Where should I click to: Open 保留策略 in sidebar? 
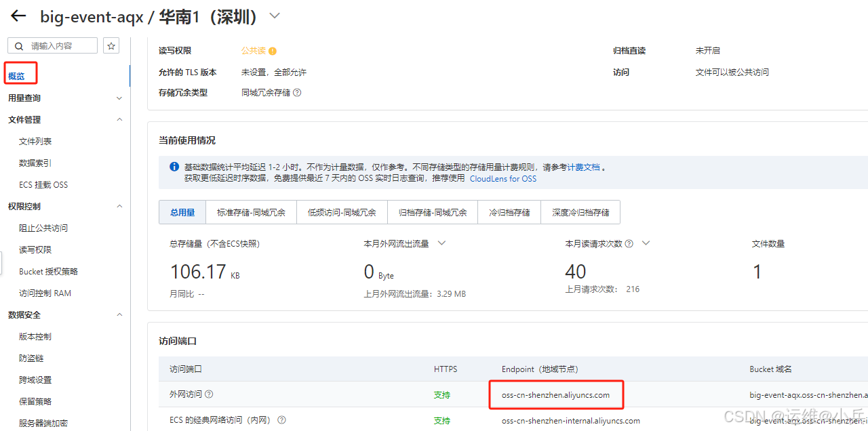click(35, 402)
